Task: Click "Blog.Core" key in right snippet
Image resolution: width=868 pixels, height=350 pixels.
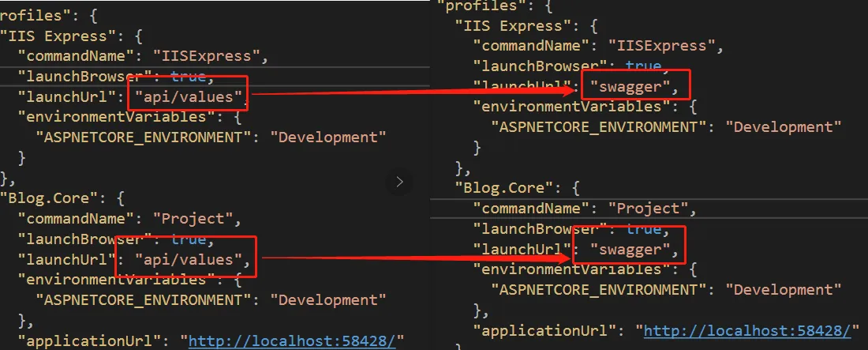Action: point(503,188)
